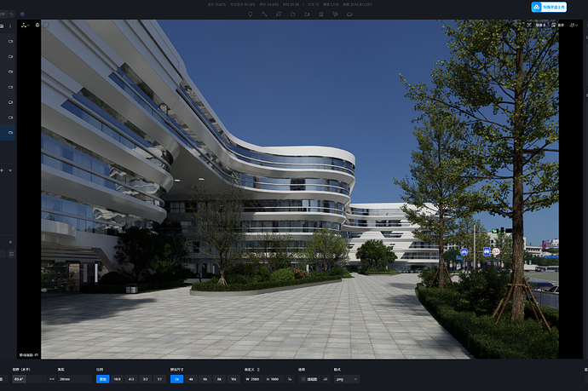Choose the 4k output resolution
The width and height of the screenshot is (588, 391).
click(191, 378)
